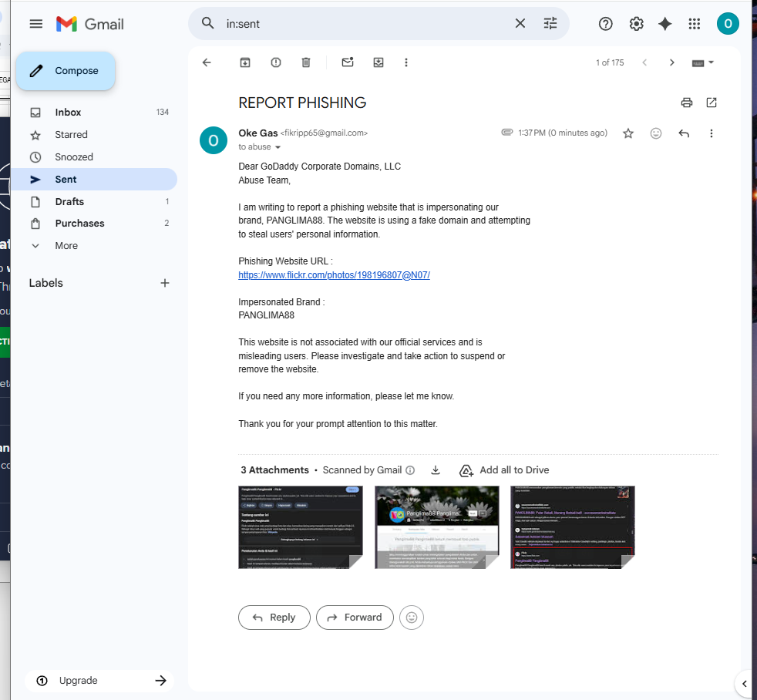The height and width of the screenshot is (700, 757).
Task: Open message More menu beside reply arrow
Action: click(x=712, y=133)
